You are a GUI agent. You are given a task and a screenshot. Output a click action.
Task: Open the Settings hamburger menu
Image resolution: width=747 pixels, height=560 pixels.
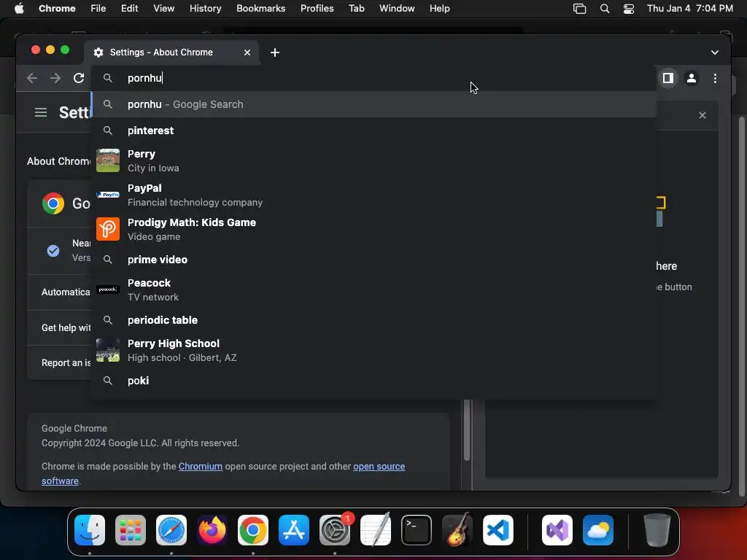41,112
